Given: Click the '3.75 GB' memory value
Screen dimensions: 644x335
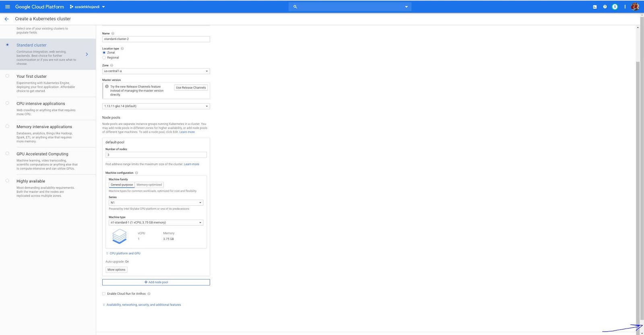Looking at the screenshot, I should click(x=169, y=239).
